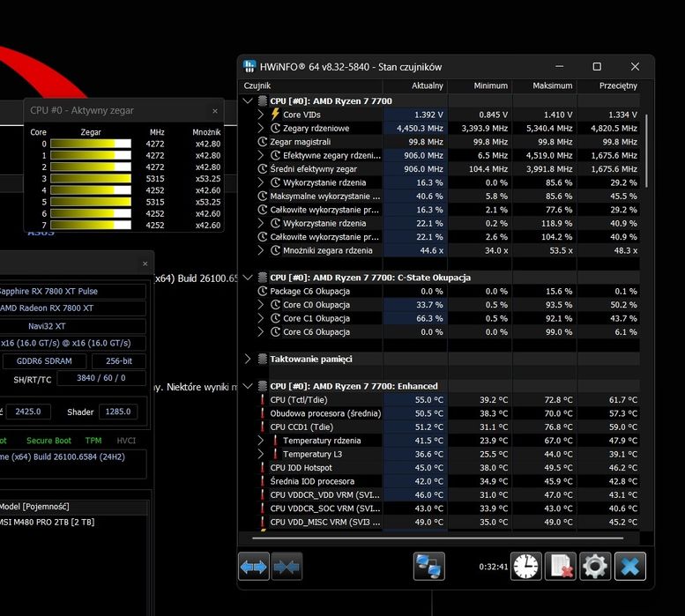Click the Aktualny column header
Image resolution: width=685 pixels, height=616 pixels.
415,85
